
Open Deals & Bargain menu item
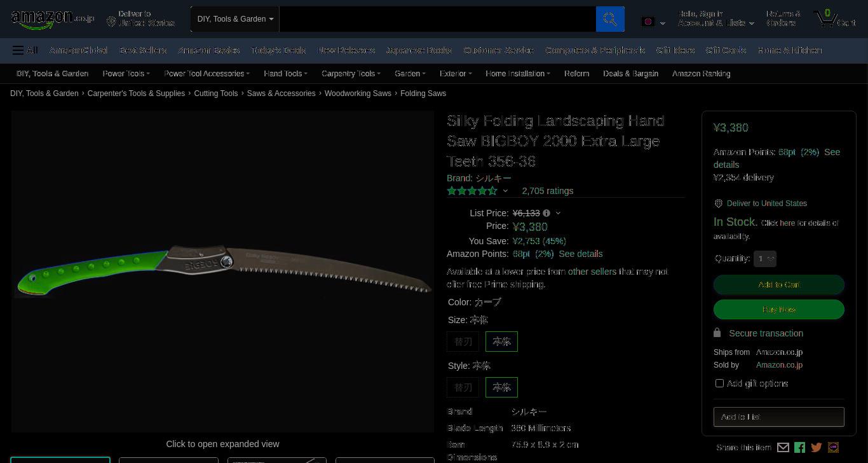pos(630,74)
